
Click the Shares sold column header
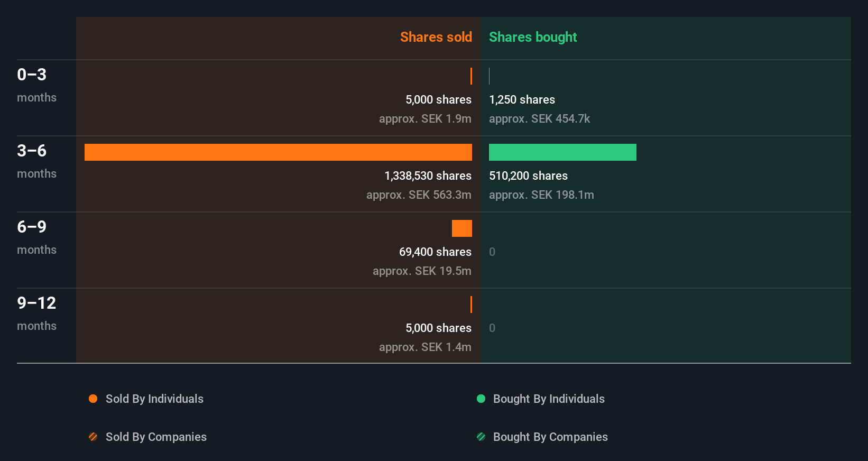(436, 37)
